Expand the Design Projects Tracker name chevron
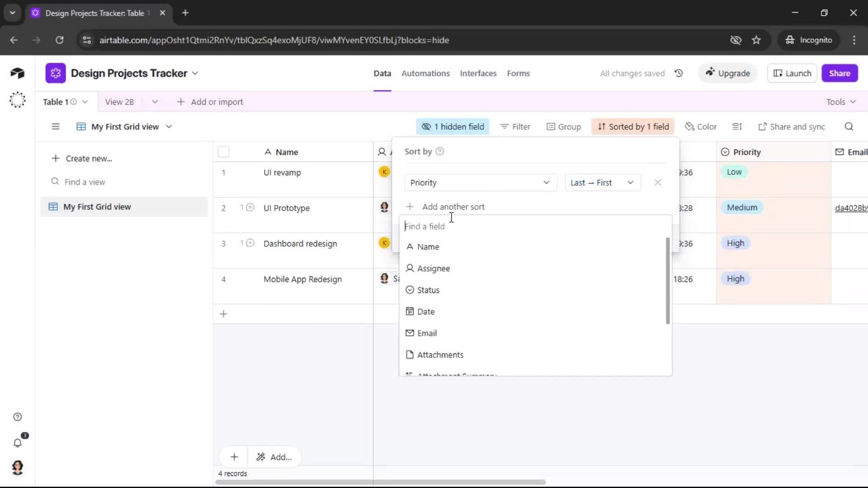Screen dimensions: 868x488 [195, 73]
